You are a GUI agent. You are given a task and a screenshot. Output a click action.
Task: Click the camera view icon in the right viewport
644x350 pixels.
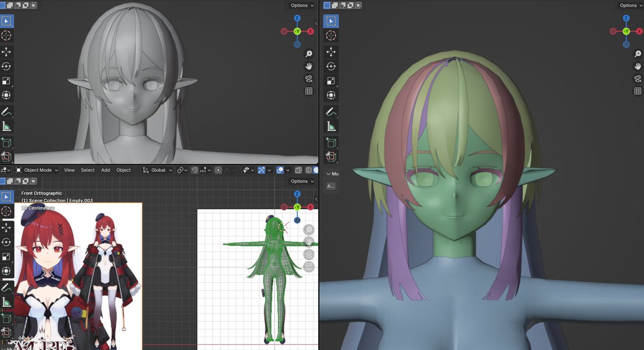pyautogui.click(x=638, y=78)
